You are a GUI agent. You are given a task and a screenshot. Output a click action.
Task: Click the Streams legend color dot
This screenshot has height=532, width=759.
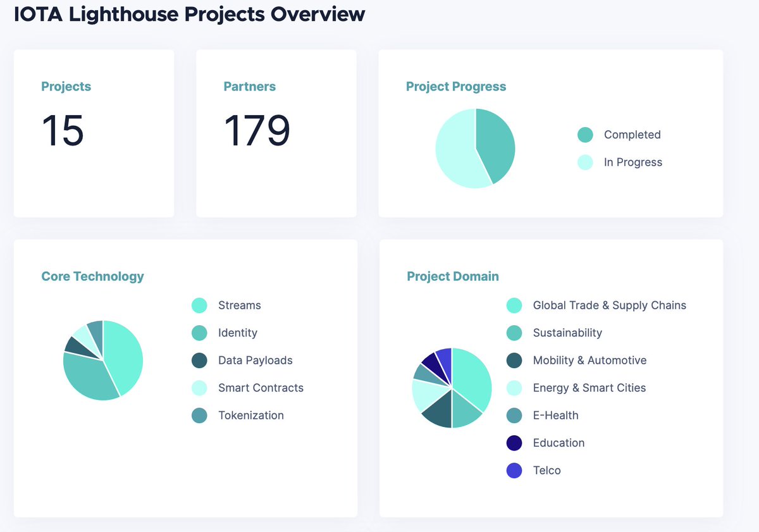coord(199,305)
